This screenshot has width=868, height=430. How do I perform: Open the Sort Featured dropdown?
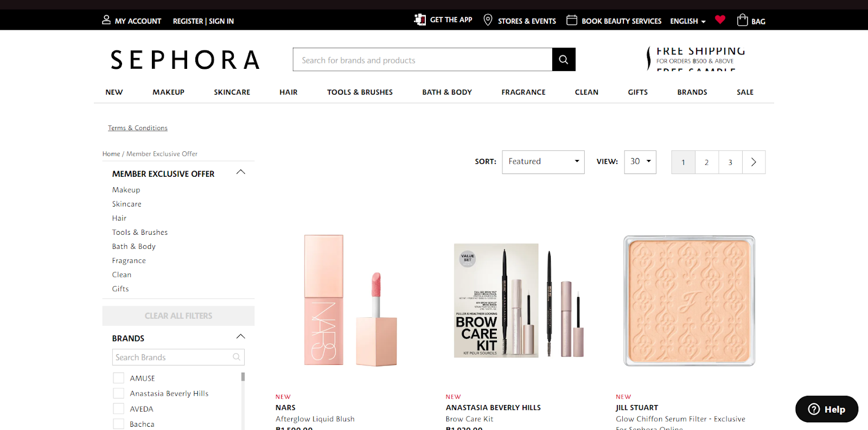pos(543,162)
